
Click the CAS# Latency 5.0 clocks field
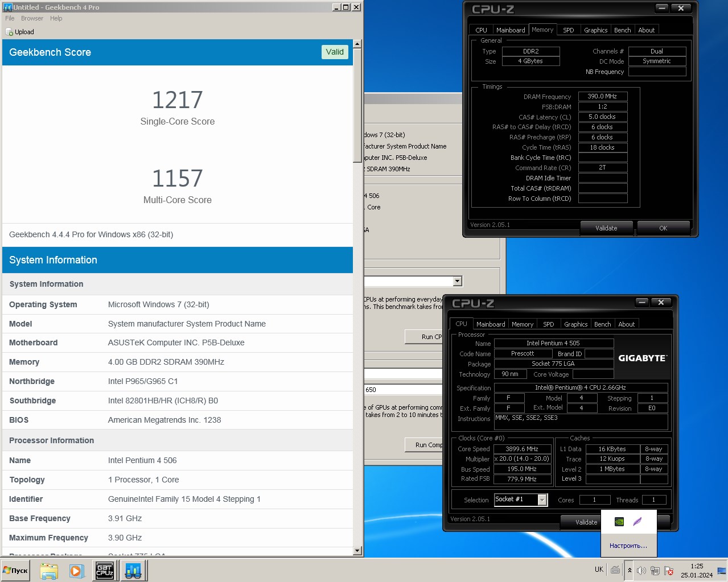coord(603,117)
